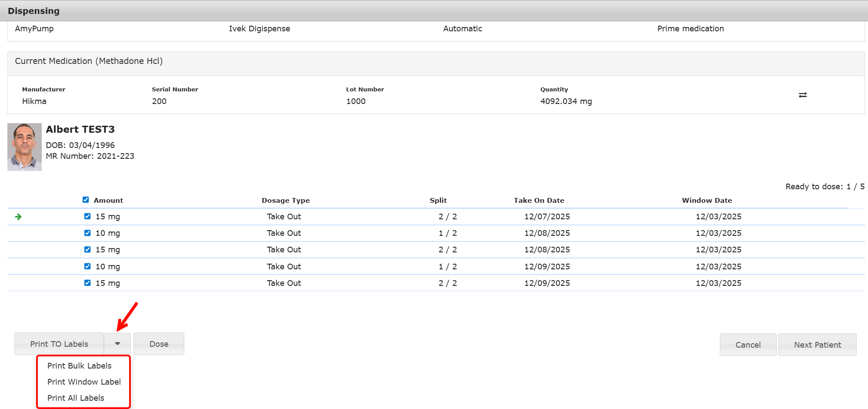Click the Cancel button
The image size is (868, 409).
(748, 345)
